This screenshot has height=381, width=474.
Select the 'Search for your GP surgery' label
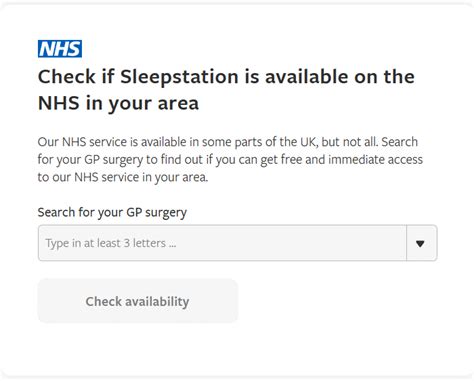[112, 212]
